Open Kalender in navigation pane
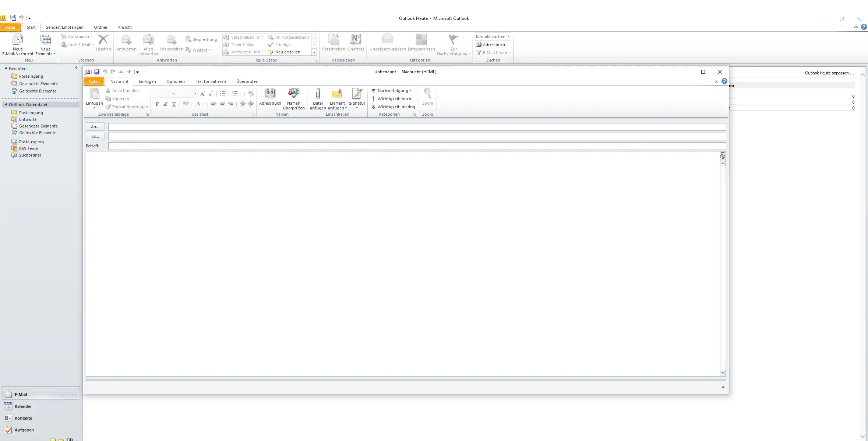Image resolution: width=868 pixels, height=441 pixels. tap(23, 406)
